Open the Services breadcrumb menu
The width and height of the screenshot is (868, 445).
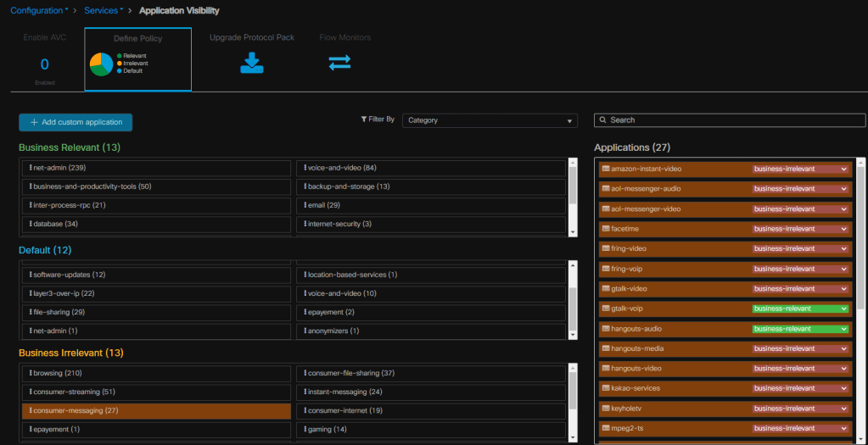(x=104, y=10)
